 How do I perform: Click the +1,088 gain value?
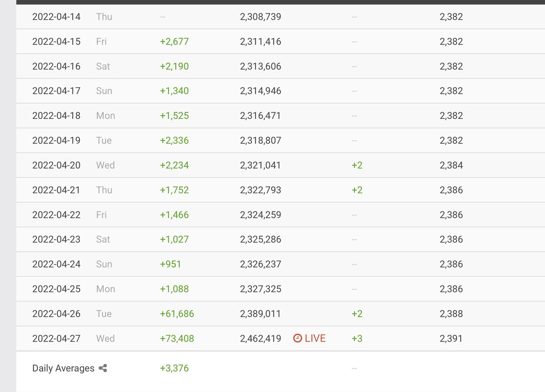(x=174, y=289)
